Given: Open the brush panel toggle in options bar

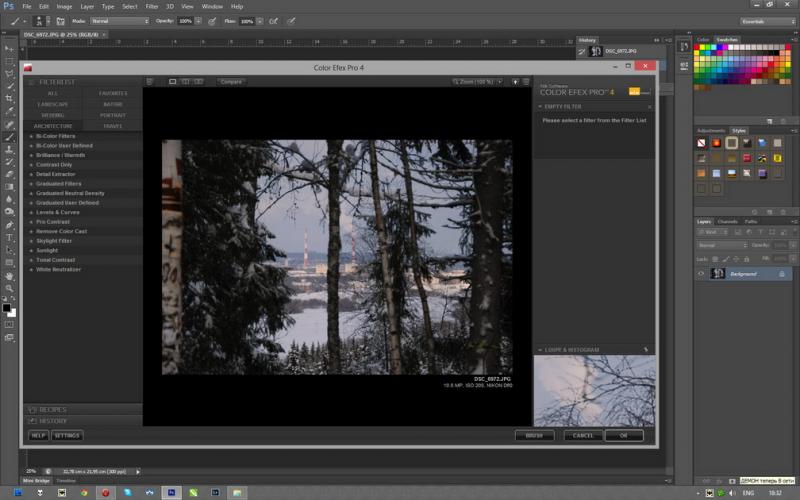Looking at the screenshot, I should tap(61, 21).
